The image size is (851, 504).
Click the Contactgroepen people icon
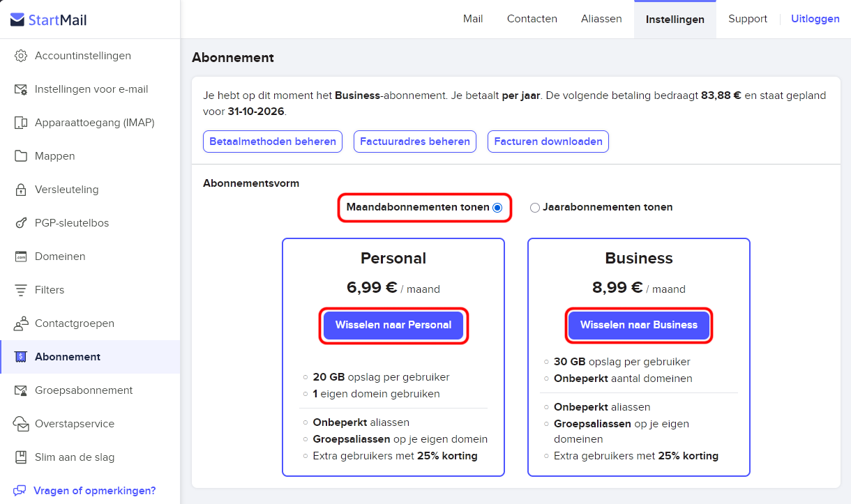(21, 323)
